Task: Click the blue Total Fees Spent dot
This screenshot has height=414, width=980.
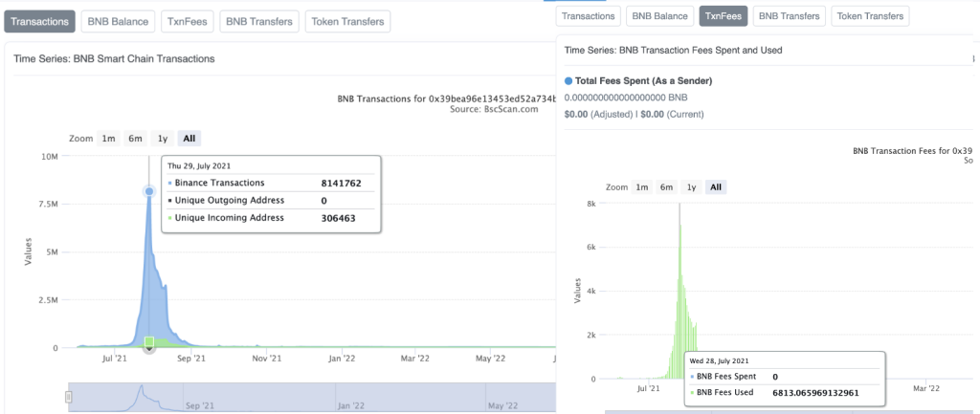Action: click(x=568, y=81)
